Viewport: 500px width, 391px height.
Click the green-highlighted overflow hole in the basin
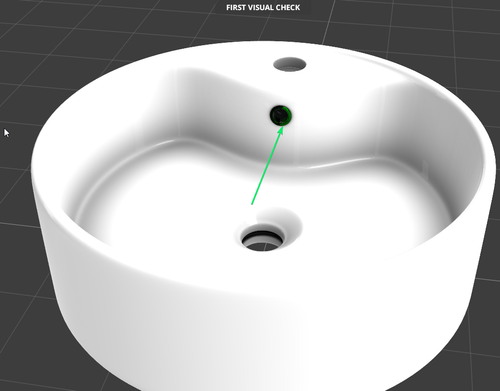[x=281, y=115]
